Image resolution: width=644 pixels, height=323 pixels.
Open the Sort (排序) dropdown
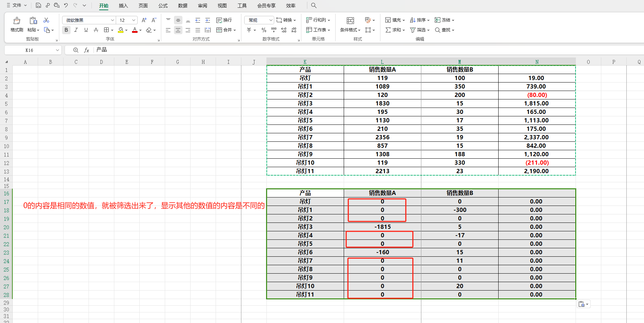[420, 20]
